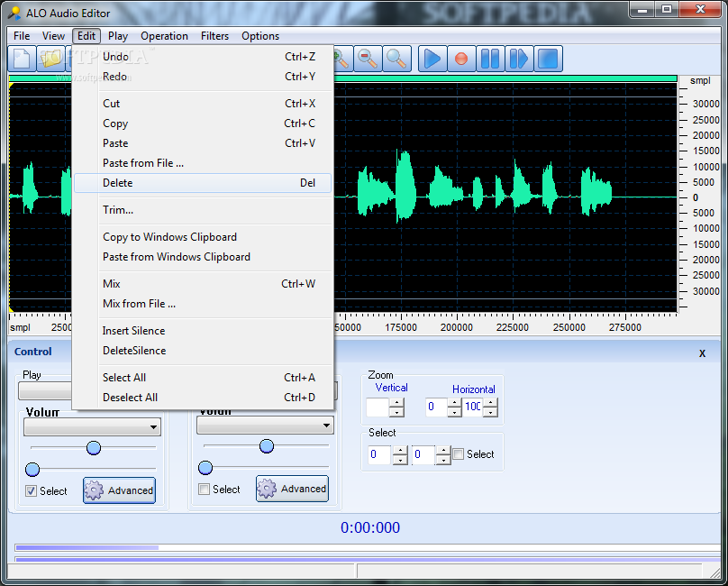This screenshot has width=728, height=586.
Task: Increase the first Select range stepper
Action: coord(400,450)
